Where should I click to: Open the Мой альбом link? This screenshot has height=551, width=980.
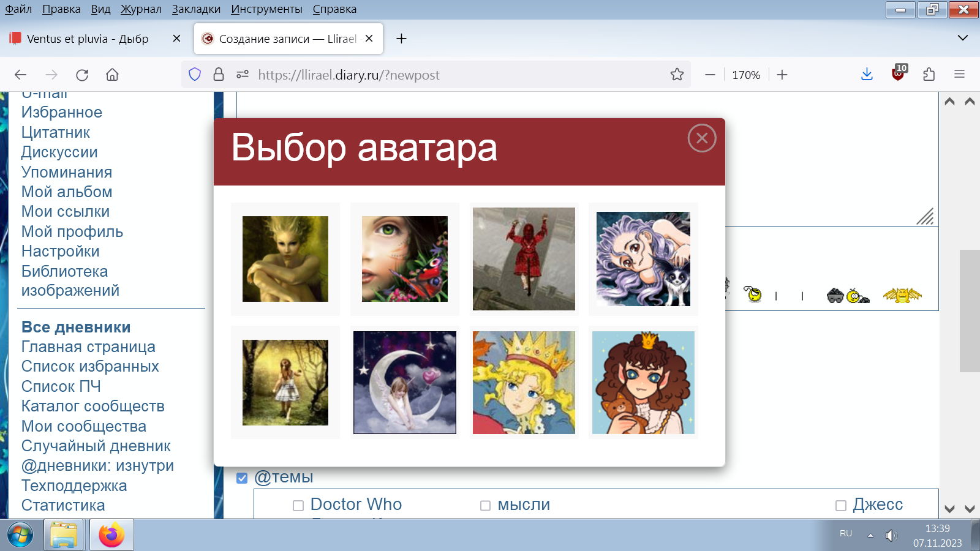coord(67,192)
